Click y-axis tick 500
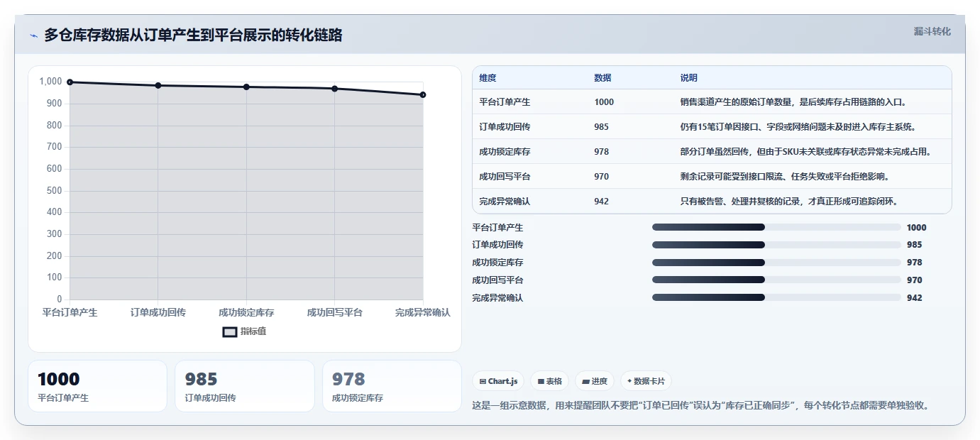The width and height of the screenshot is (980, 440). pyautogui.click(x=55, y=191)
